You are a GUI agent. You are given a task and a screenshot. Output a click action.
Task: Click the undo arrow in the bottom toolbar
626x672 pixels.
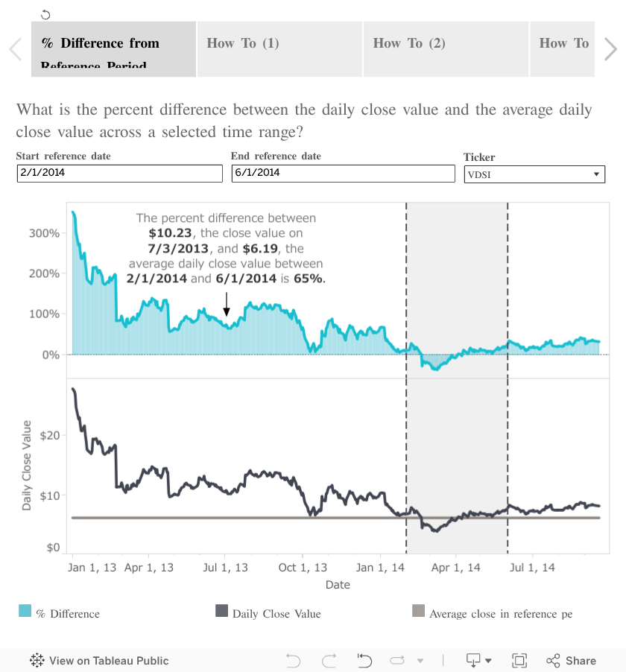(x=293, y=661)
